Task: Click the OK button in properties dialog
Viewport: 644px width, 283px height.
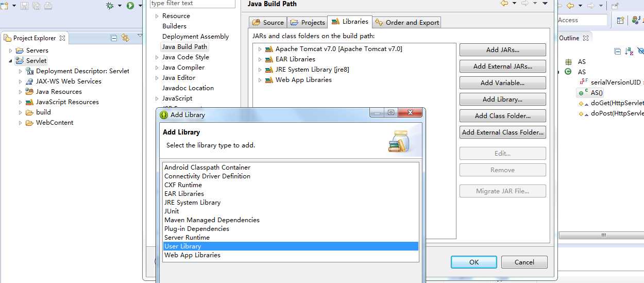Action: pyautogui.click(x=474, y=262)
